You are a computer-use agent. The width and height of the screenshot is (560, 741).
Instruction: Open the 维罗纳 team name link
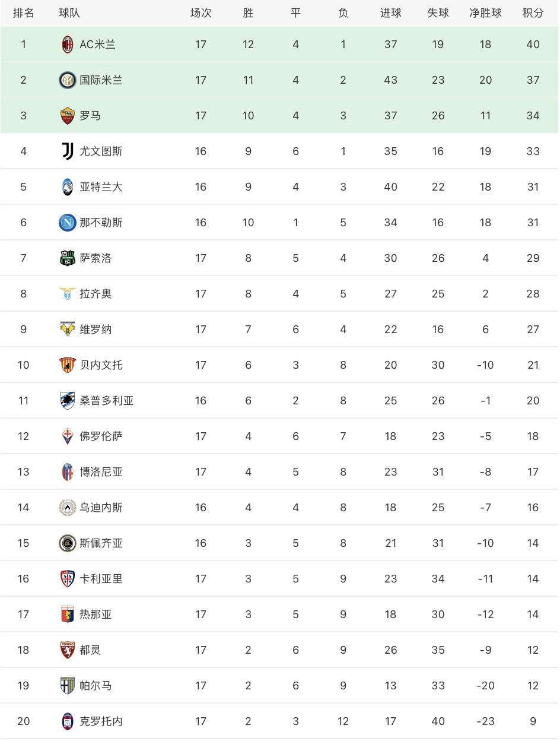click(96, 330)
